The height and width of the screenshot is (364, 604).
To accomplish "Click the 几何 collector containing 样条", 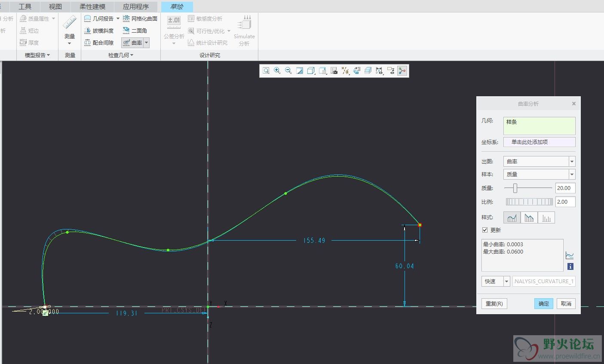I will (x=539, y=125).
